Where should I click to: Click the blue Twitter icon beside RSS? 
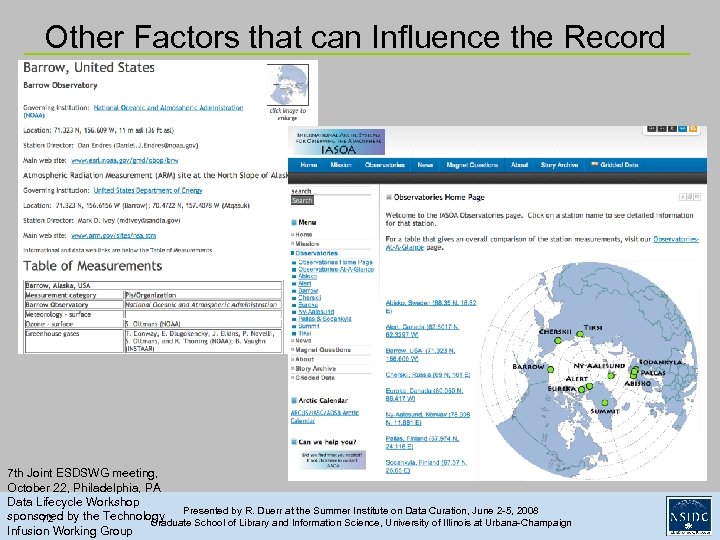[683, 129]
